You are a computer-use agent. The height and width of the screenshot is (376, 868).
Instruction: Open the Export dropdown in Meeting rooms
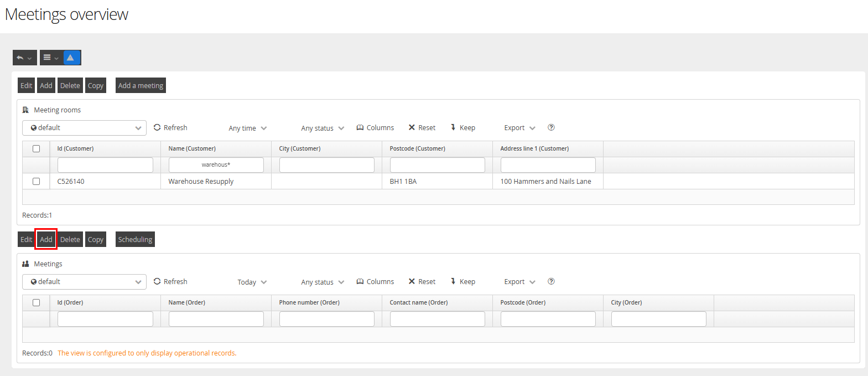[x=519, y=128]
